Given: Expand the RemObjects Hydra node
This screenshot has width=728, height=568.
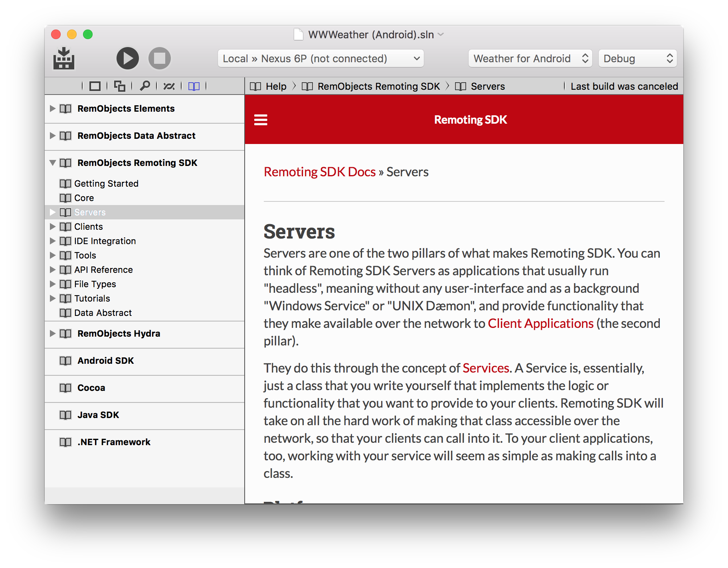Looking at the screenshot, I should tap(52, 333).
